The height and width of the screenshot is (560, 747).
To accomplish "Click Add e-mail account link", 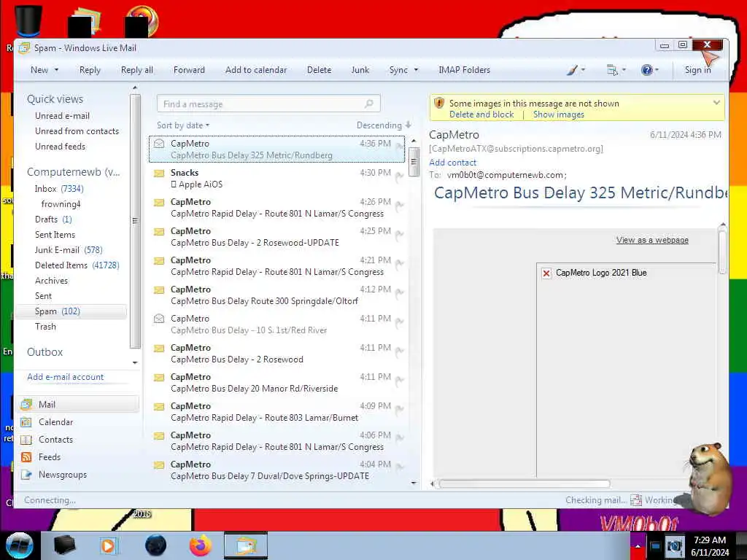I will pos(65,377).
